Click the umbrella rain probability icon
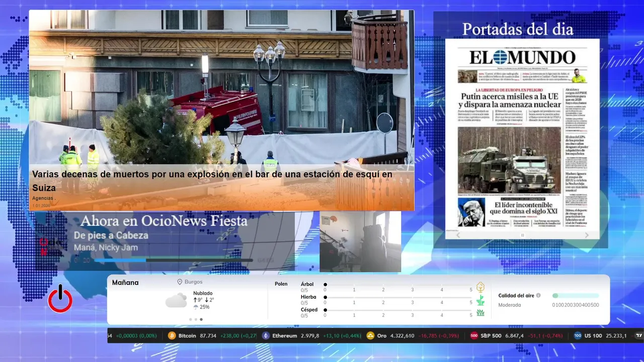 196,307
